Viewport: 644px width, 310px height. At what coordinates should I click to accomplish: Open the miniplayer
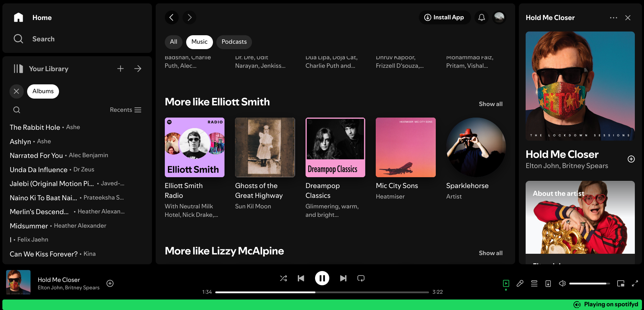coord(621,284)
